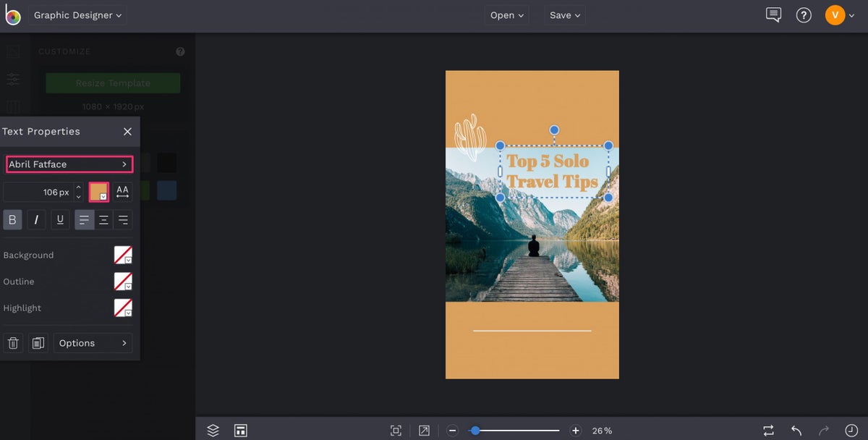Click the undo arrow icon
The width and height of the screenshot is (868, 440).
tap(795, 429)
